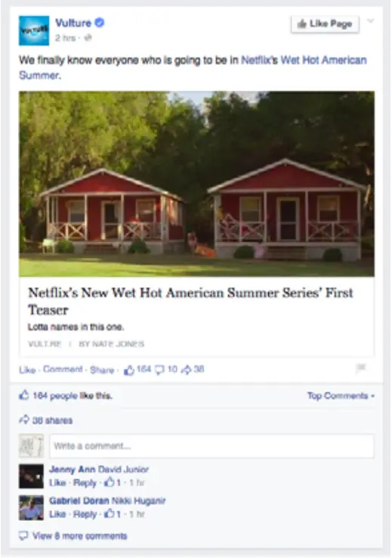Viewport: 392px width, 558px height.
Task: Open the red cabins article image
Action: 196,184
